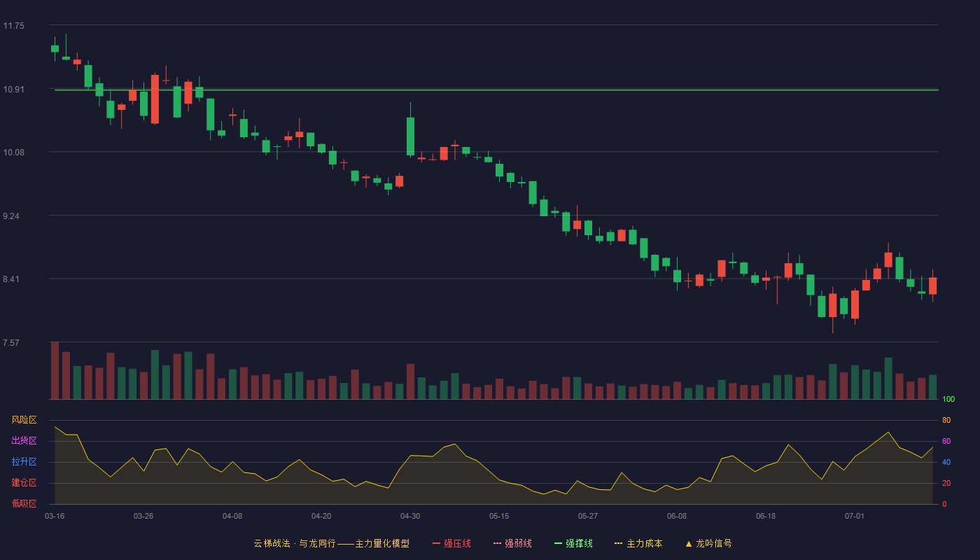The height and width of the screenshot is (560, 980).
Task: Click the 60 indicator scale label
Action: pos(946,442)
